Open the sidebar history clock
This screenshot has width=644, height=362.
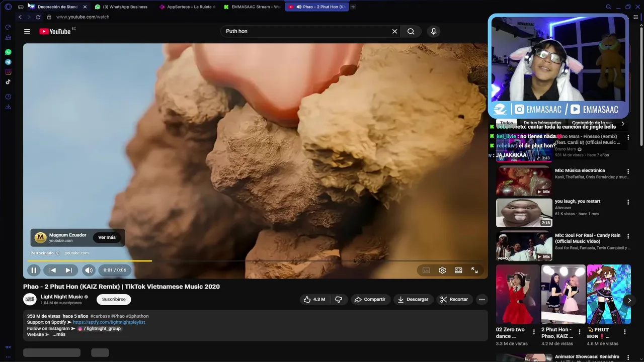[8, 97]
